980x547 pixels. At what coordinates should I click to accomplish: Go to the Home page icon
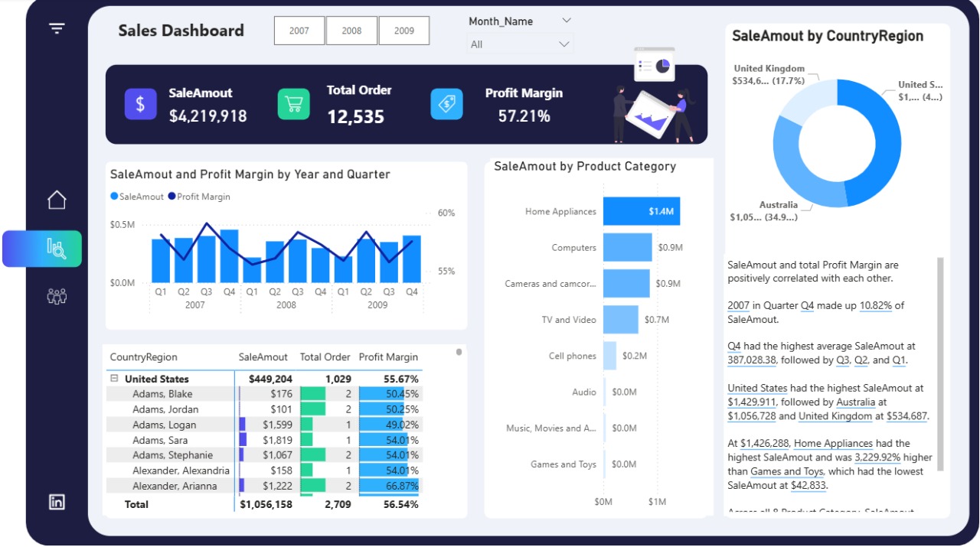(57, 200)
